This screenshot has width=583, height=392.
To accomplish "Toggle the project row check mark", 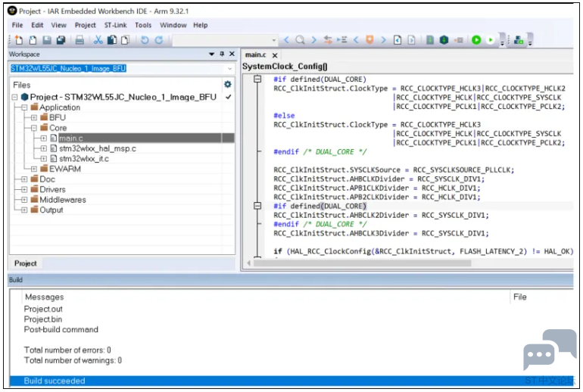I will (229, 97).
